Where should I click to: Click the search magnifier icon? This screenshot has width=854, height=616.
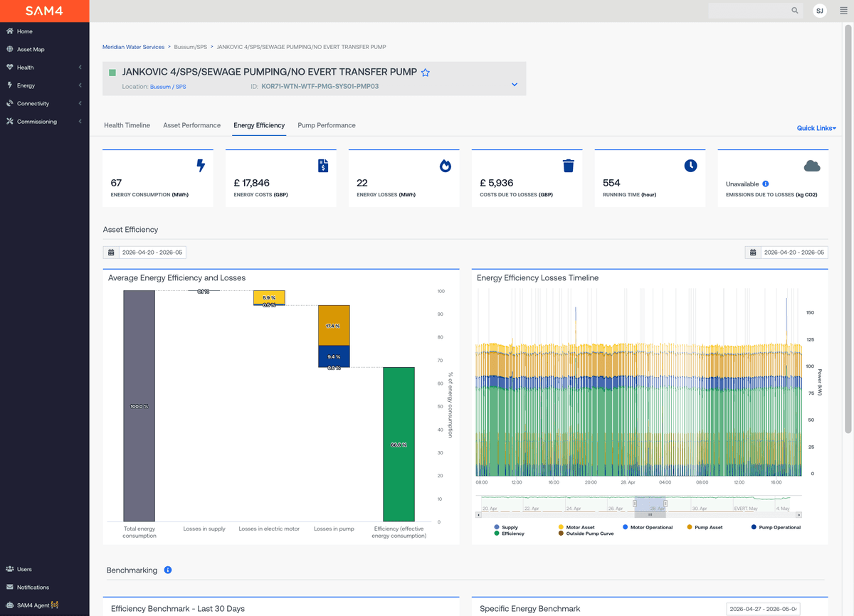[x=795, y=11]
